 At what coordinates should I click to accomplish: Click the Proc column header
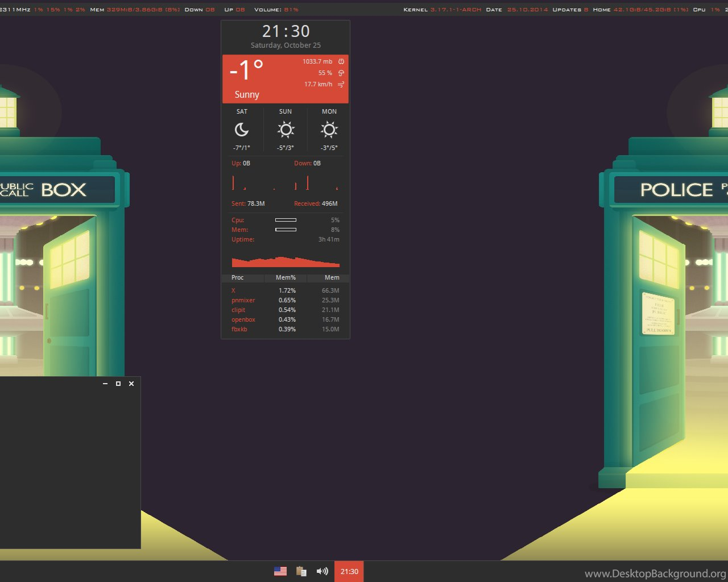(x=238, y=278)
